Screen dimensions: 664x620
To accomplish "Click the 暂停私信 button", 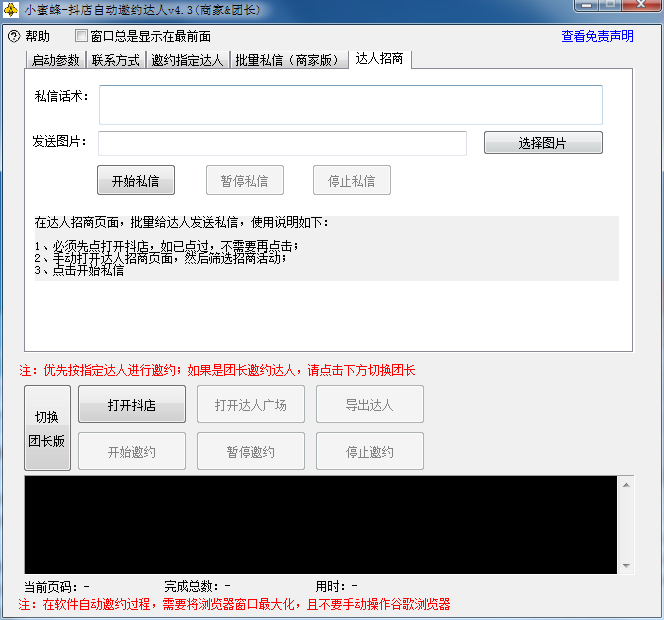I will click(245, 180).
